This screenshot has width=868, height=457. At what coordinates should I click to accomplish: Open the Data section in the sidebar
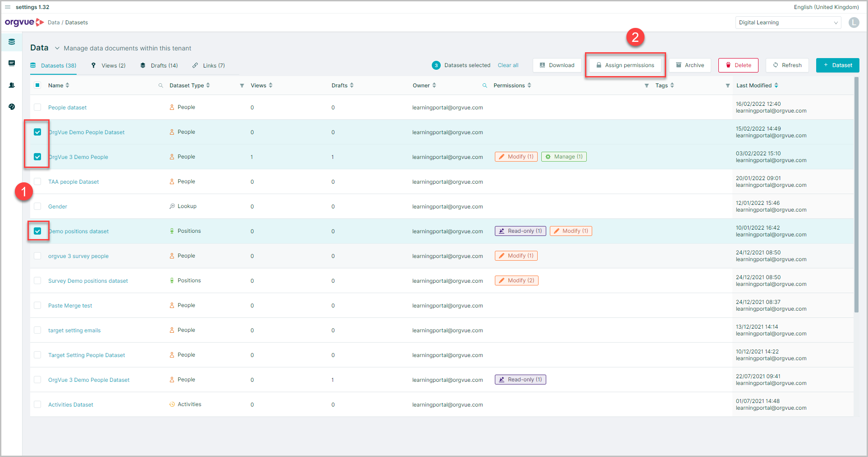coord(12,42)
